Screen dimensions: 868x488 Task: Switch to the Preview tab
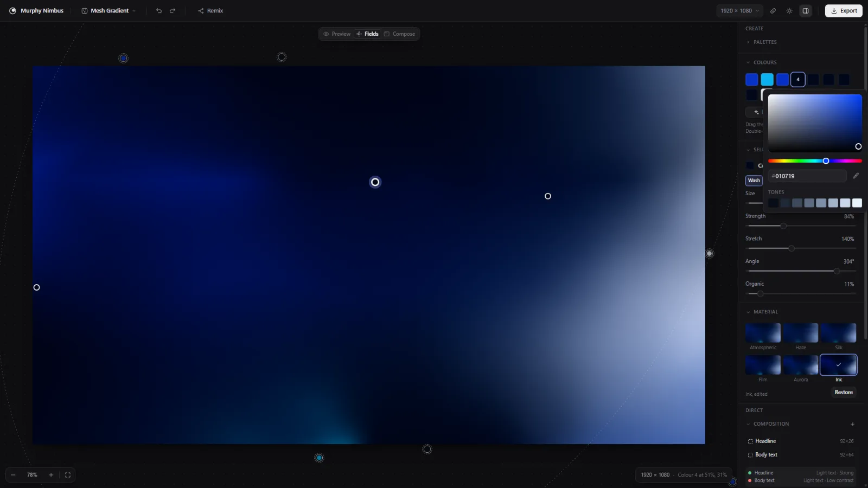[337, 34]
